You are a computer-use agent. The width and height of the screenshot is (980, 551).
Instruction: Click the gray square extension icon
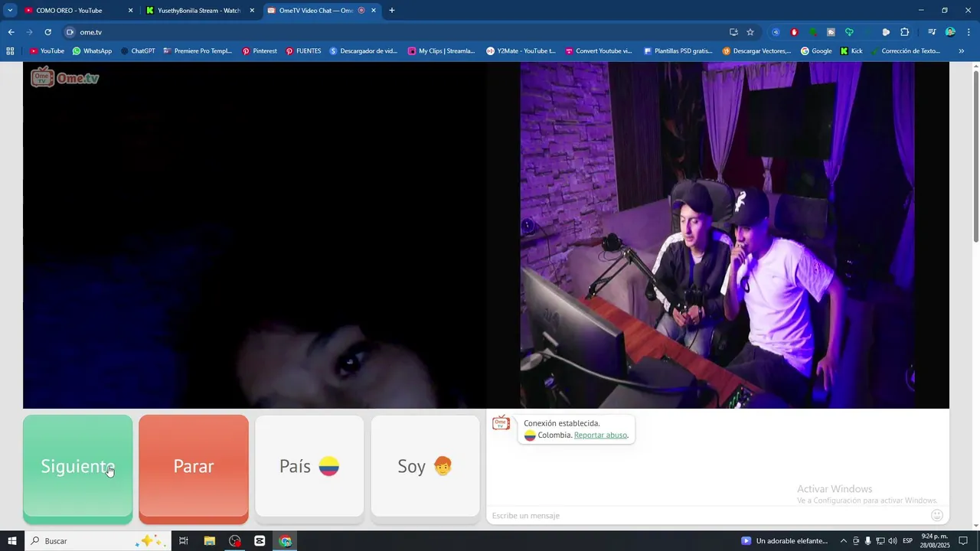click(x=831, y=32)
